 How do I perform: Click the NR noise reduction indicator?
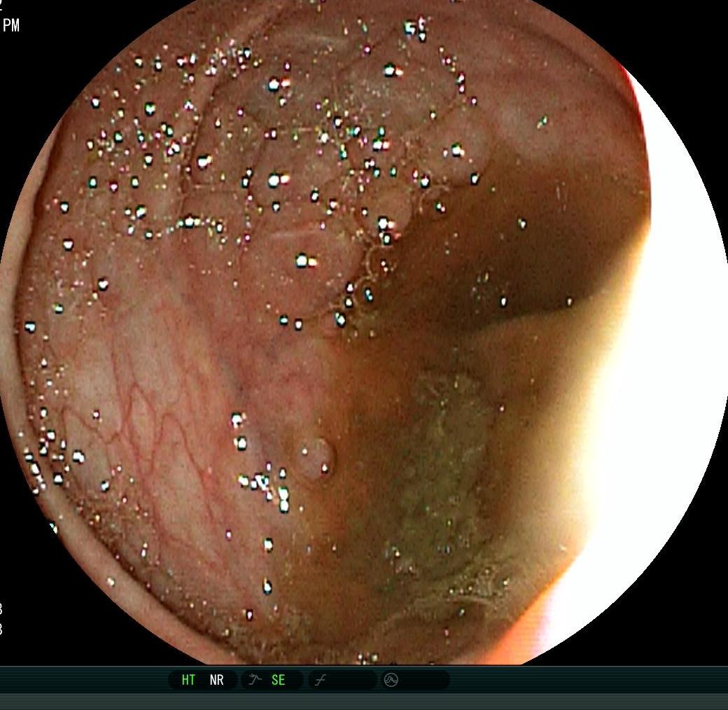coord(216,680)
